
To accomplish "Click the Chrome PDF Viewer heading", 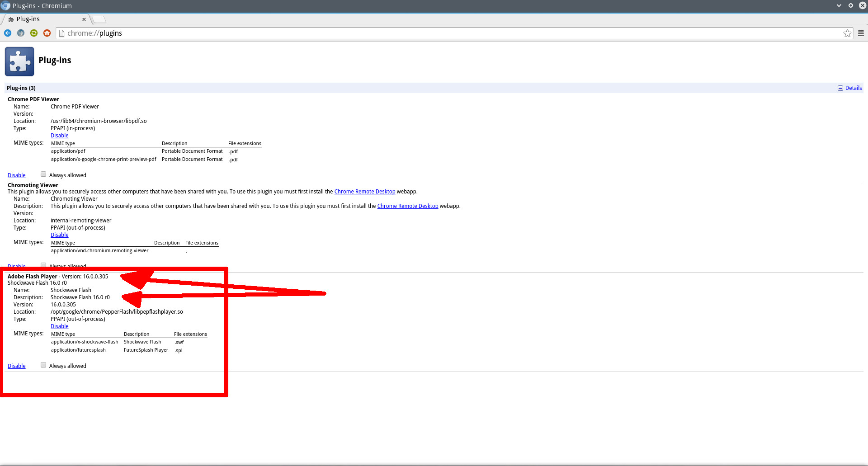I will pos(33,99).
